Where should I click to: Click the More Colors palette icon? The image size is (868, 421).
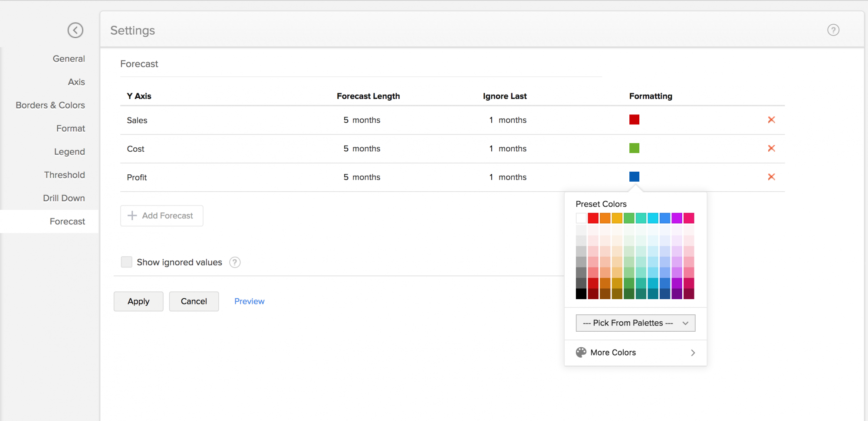(x=581, y=352)
